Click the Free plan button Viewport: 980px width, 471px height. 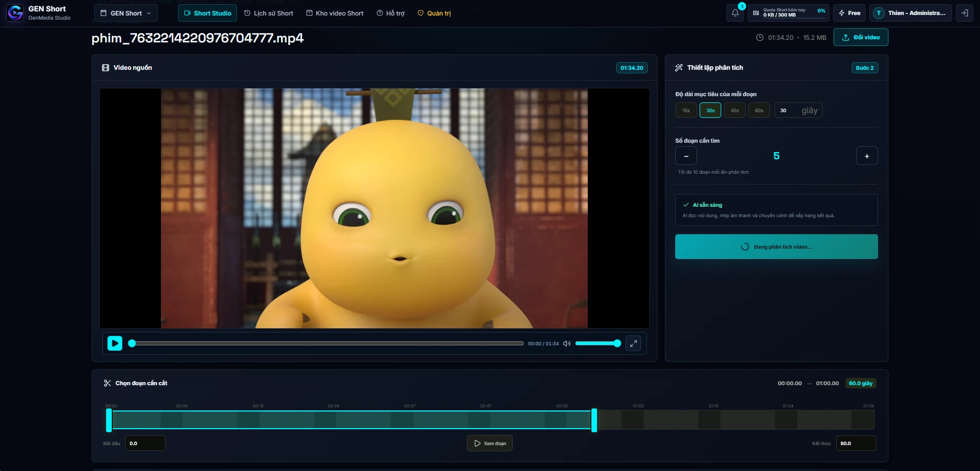850,13
